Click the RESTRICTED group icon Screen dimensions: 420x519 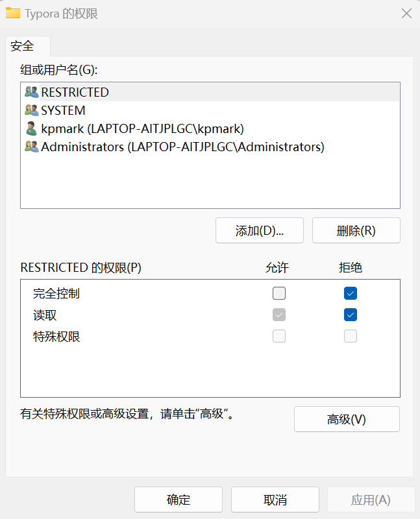[31, 92]
